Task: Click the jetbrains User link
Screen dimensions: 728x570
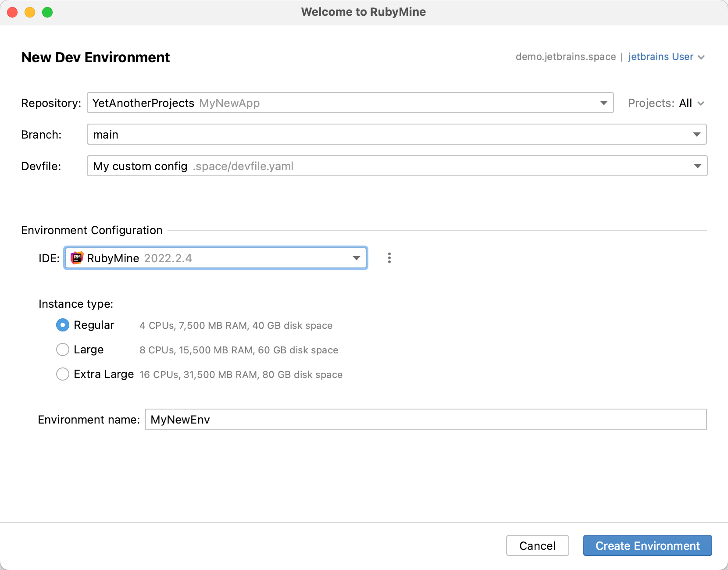Action: pyautogui.click(x=660, y=57)
